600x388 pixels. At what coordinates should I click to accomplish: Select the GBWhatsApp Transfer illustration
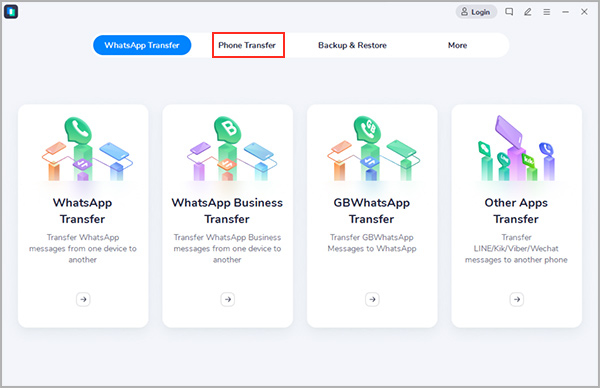(373, 149)
